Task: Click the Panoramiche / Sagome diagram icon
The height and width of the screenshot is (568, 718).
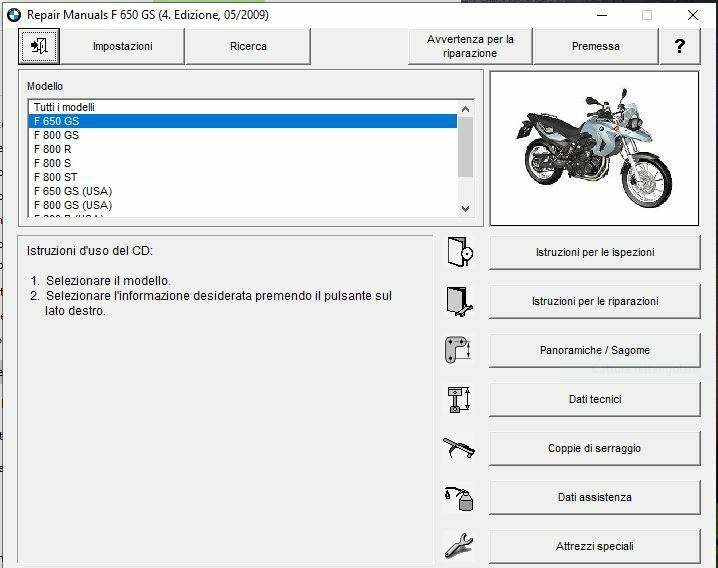Action: pyautogui.click(x=458, y=350)
